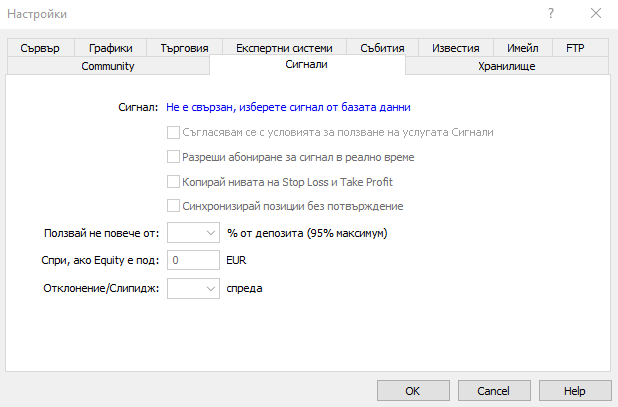The image size is (618, 407).
Task: Open the Събития tab
Action: pos(382,48)
